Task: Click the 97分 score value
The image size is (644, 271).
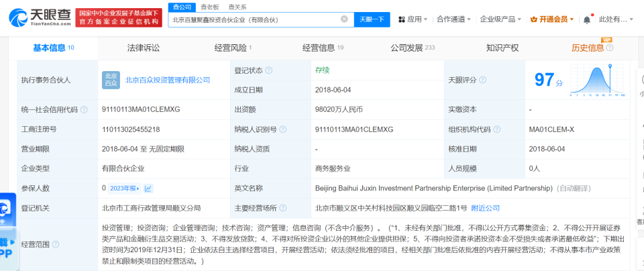Action: [548, 80]
